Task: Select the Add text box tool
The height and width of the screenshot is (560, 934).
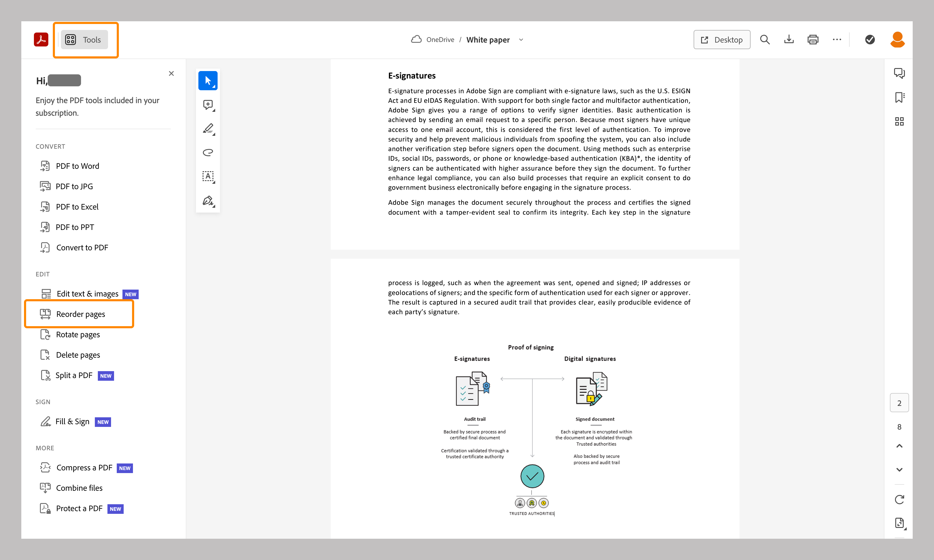Action: click(208, 176)
